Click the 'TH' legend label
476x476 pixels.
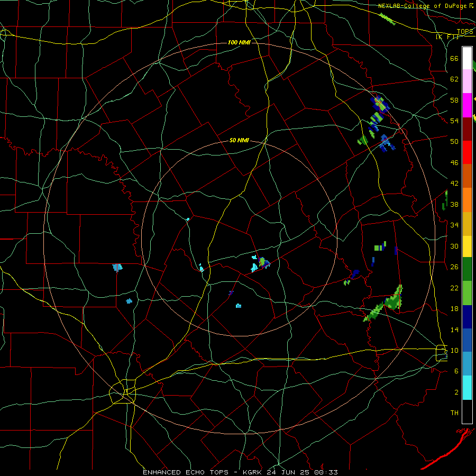[454, 413]
